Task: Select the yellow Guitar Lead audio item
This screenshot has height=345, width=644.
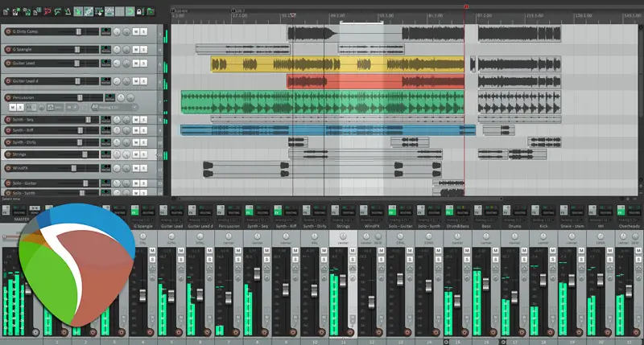Action: coord(337,64)
